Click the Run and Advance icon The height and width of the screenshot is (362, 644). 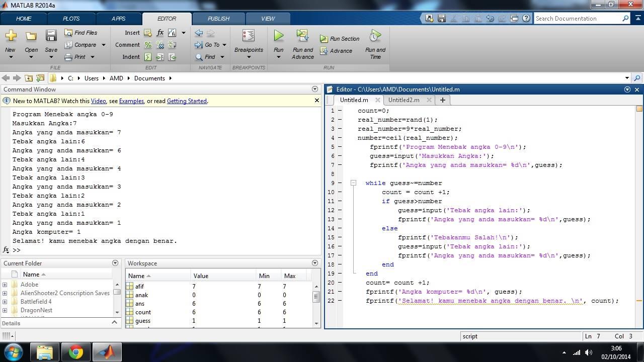point(302,35)
